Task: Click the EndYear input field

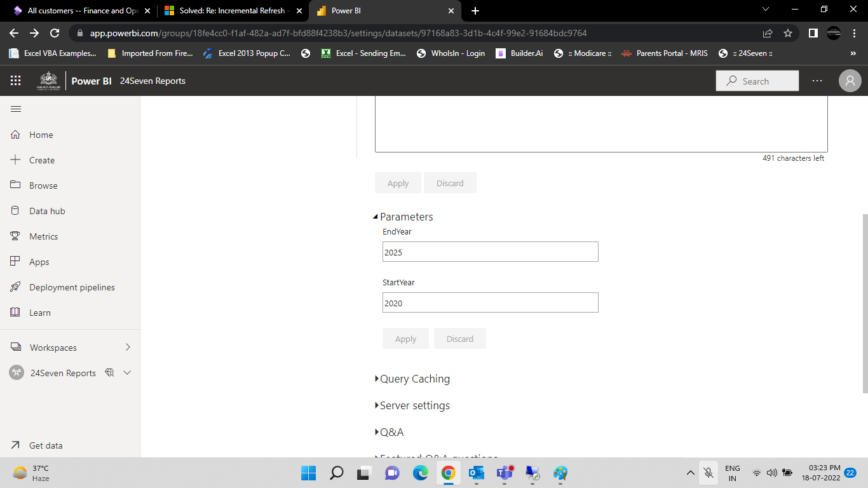Action: tap(491, 252)
